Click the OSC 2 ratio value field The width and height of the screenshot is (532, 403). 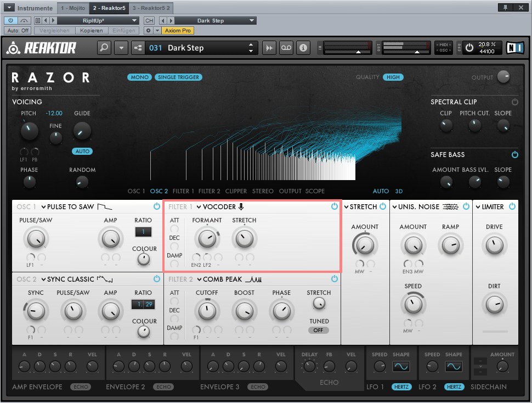pos(143,304)
